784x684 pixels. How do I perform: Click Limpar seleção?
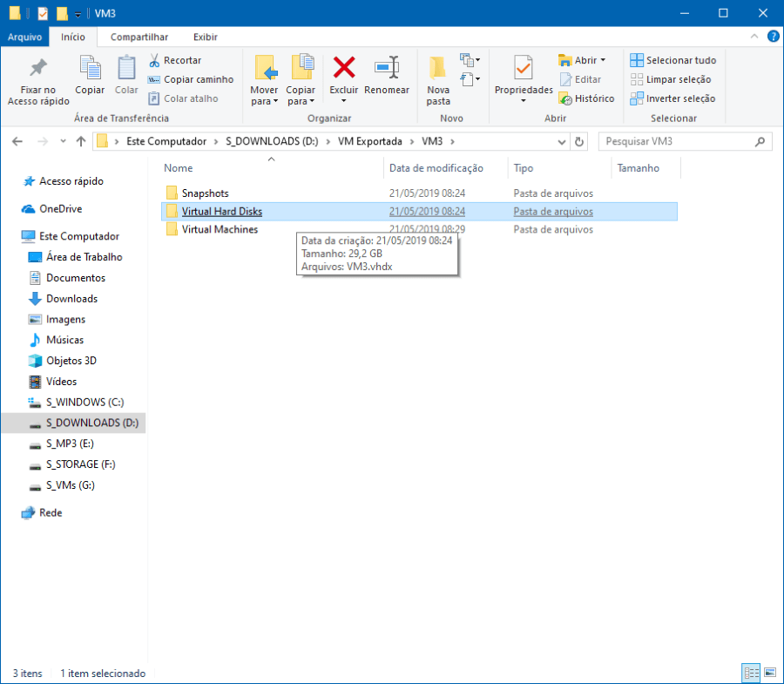coord(671,79)
